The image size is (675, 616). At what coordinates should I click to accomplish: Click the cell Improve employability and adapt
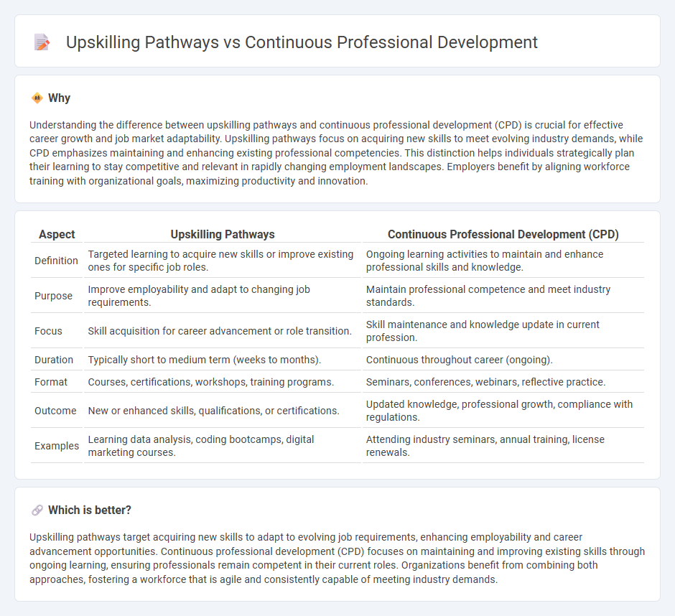[x=223, y=296]
